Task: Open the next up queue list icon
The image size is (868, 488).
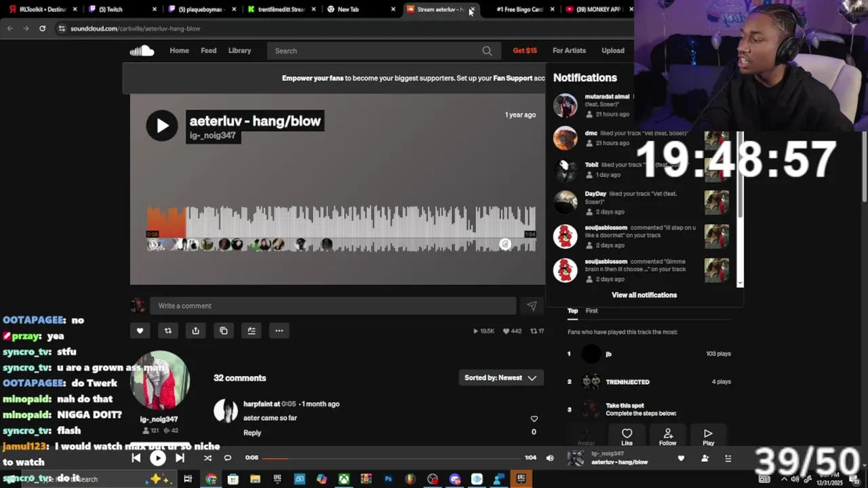Action: (728, 458)
